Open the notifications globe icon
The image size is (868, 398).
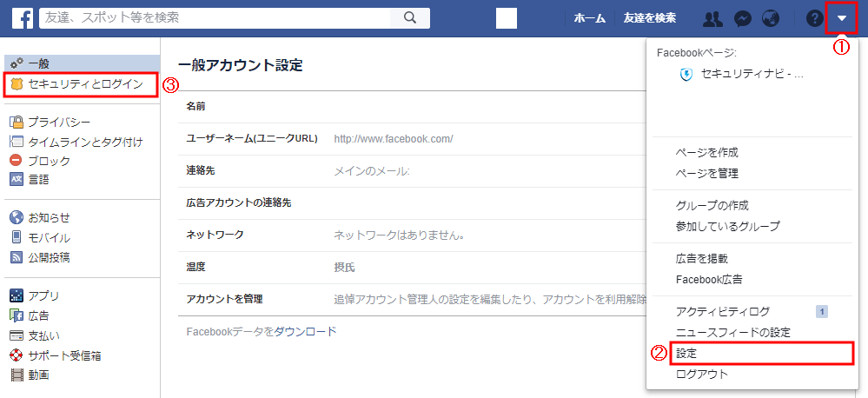(x=771, y=18)
